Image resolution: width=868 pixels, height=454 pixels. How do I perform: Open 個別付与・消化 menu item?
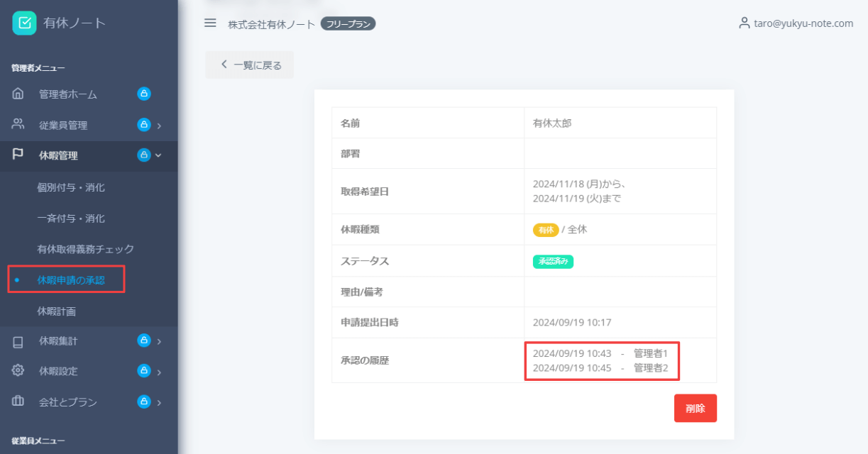(71, 187)
